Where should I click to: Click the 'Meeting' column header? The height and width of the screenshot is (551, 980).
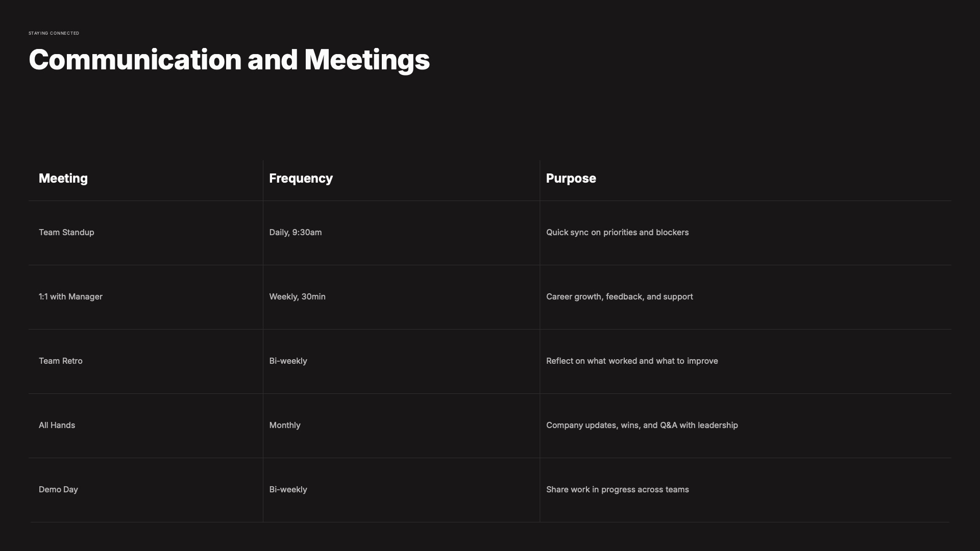pos(63,179)
